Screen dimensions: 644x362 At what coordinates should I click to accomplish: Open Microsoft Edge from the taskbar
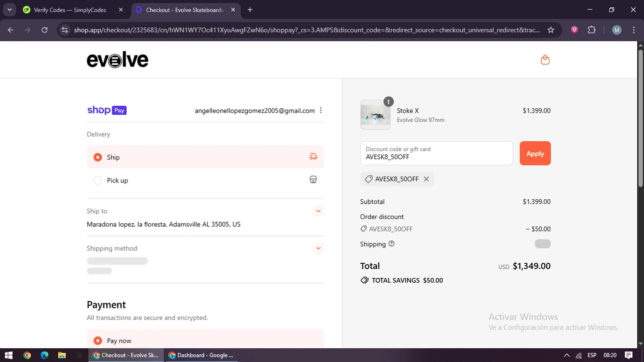(45, 355)
